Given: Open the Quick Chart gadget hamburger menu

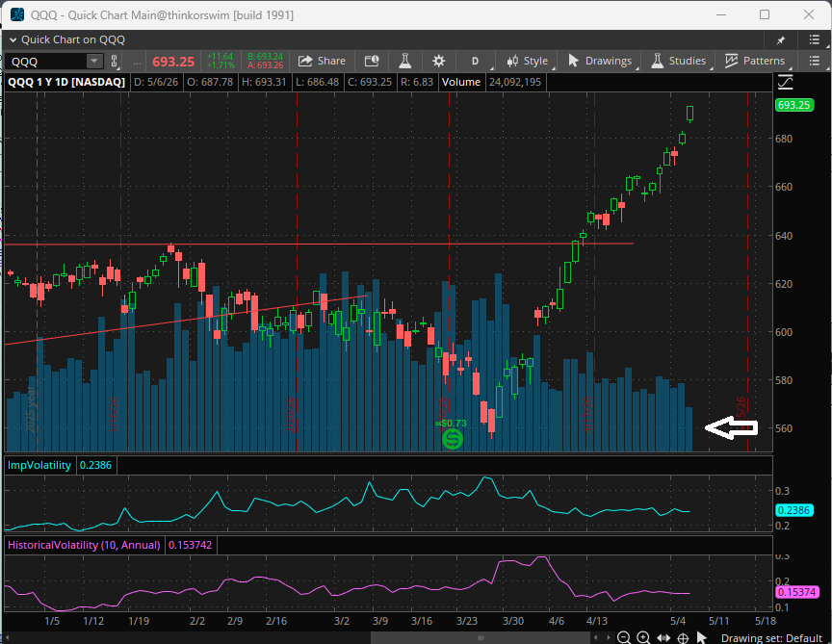Looking at the screenshot, I should [x=815, y=39].
